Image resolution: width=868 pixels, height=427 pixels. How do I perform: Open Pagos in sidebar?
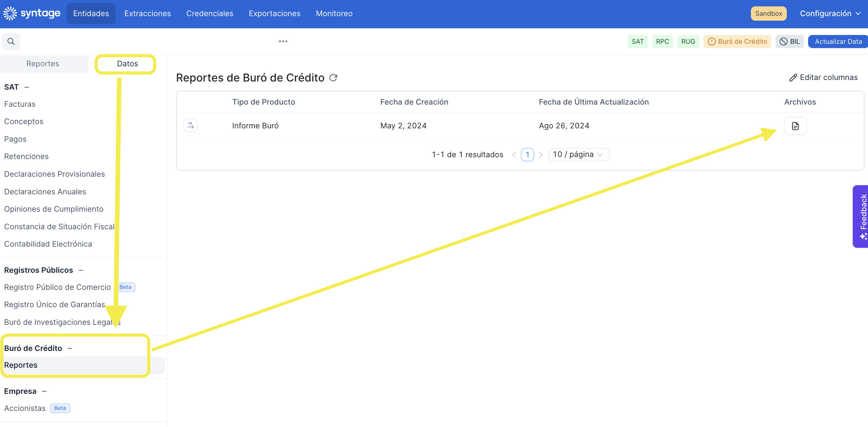[15, 139]
